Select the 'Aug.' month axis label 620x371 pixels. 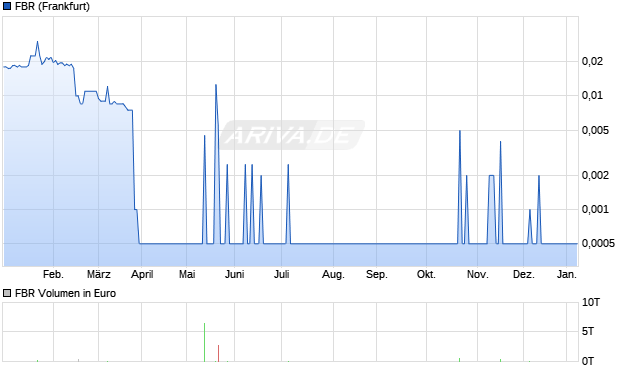pos(333,274)
